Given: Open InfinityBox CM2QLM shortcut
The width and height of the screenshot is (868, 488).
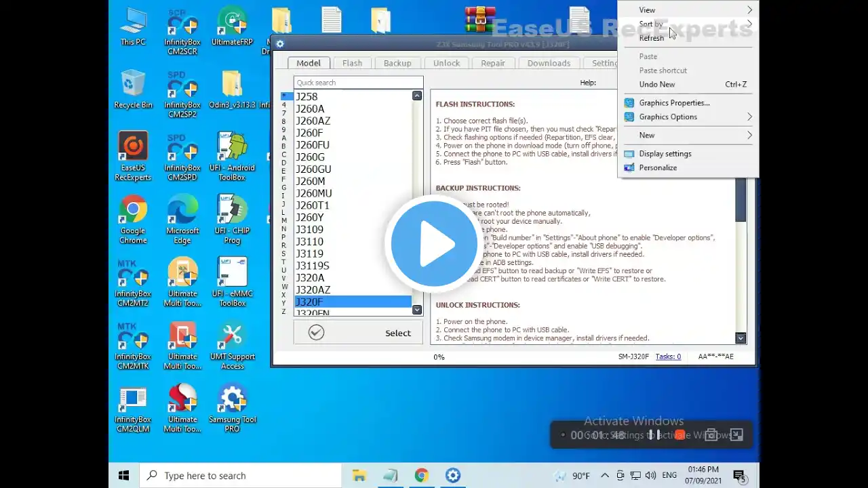Looking at the screenshot, I should (133, 409).
